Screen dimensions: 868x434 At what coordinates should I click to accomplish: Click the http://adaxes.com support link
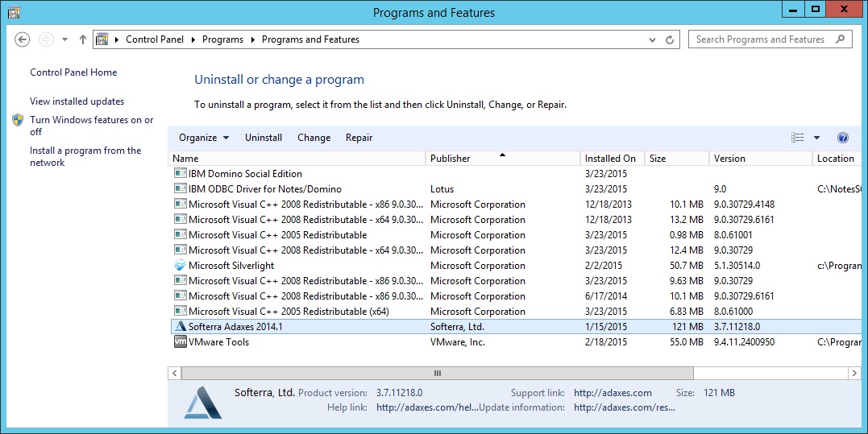tap(613, 393)
